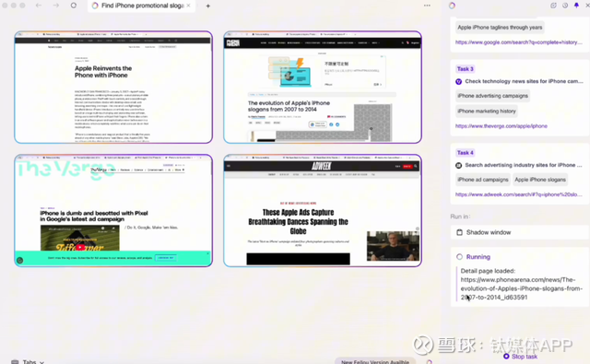
Task: Close the Find iPhone promotional slogans tab
Action: point(188,6)
